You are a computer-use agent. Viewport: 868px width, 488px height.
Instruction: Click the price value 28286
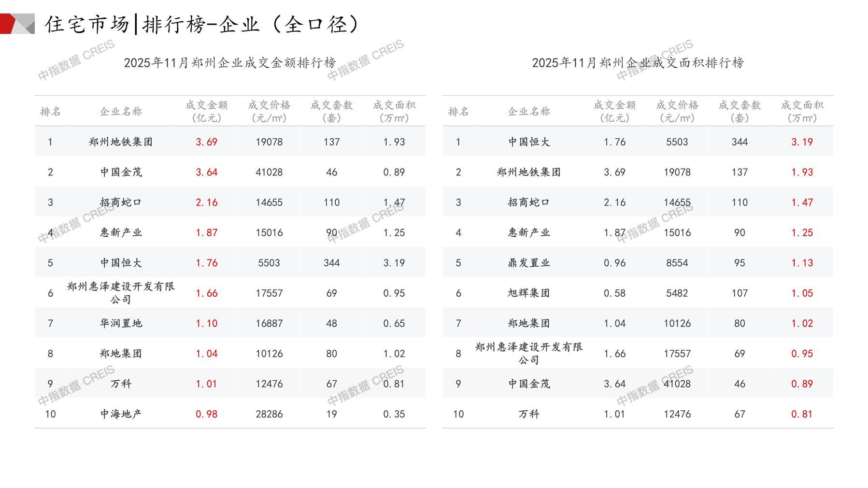click(269, 414)
